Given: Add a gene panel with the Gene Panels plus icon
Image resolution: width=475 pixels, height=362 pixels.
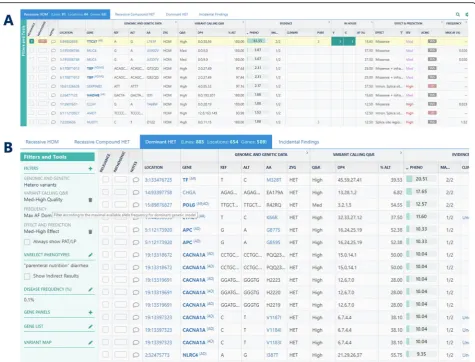Looking at the screenshot, I should coord(90,312).
